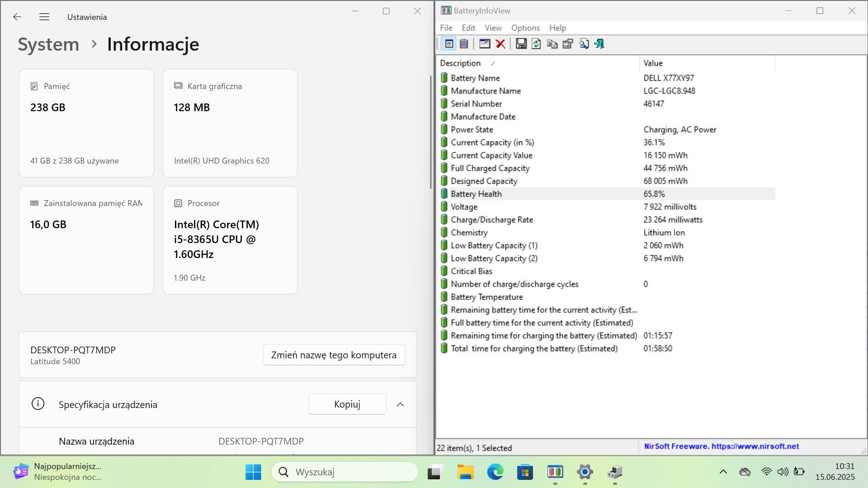This screenshot has height=488, width=868.
Task: Open File menu in BatteryInfoView
Action: [x=446, y=28]
